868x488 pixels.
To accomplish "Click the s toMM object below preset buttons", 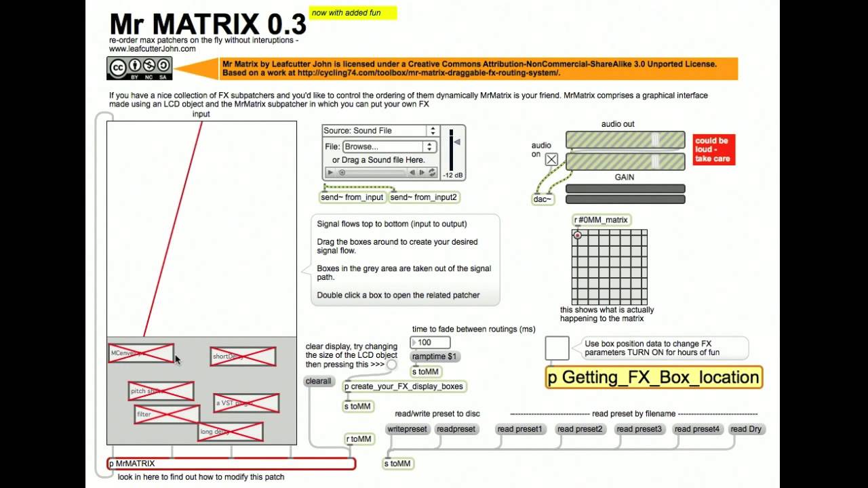I will coord(398,464).
